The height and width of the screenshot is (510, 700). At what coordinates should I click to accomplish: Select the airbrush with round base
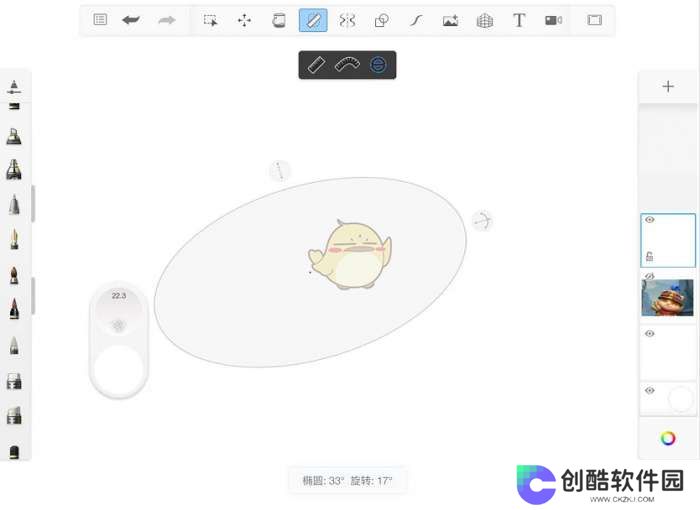[14, 136]
